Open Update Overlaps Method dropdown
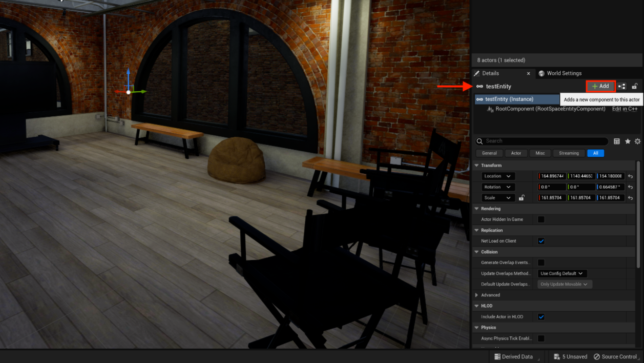This screenshot has width=644, height=363. click(562, 274)
